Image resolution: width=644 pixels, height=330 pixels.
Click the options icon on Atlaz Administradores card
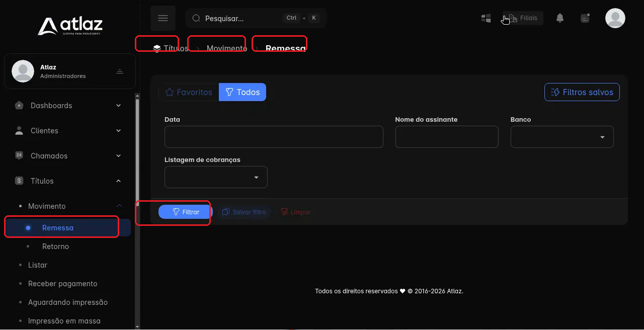click(120, 71)
